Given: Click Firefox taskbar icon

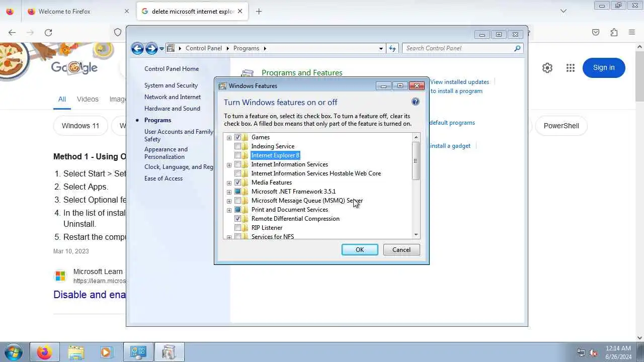Looking at the screenshot, I should [x=44, y=352].
